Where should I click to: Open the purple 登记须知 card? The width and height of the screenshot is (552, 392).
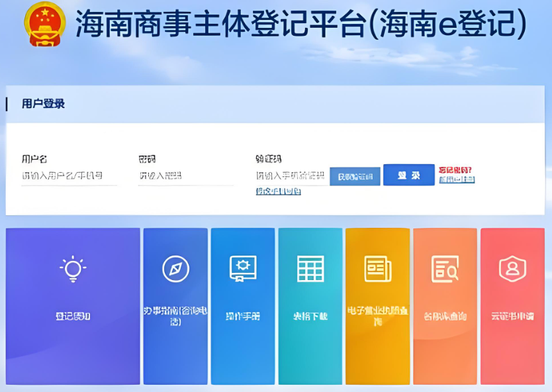[73, 306]
